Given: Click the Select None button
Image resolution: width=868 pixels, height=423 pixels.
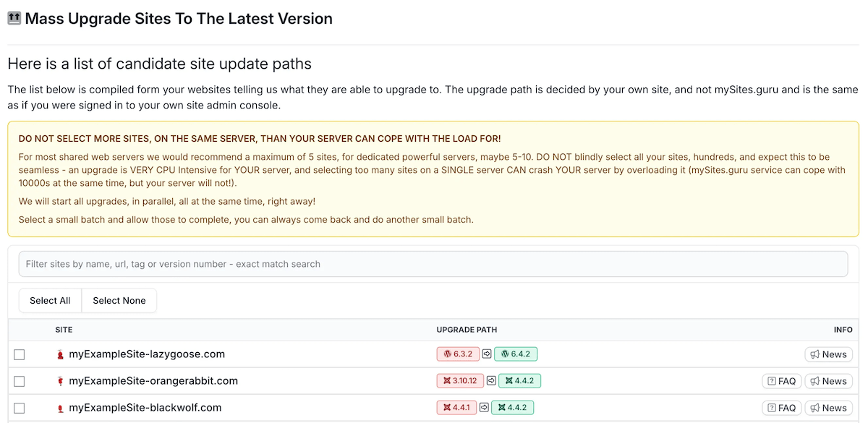Looking at the screenshot, I should [119, 301].
